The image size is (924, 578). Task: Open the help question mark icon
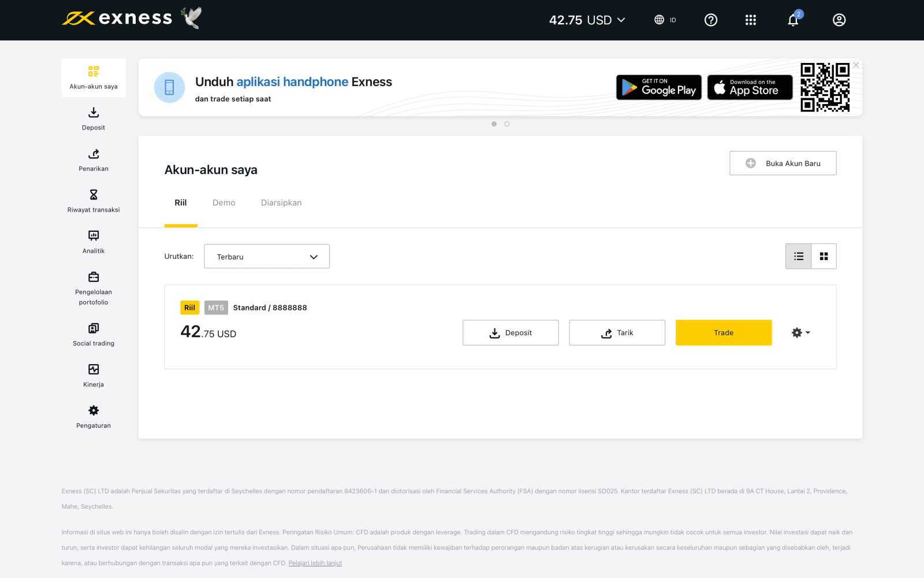(711, 20)
